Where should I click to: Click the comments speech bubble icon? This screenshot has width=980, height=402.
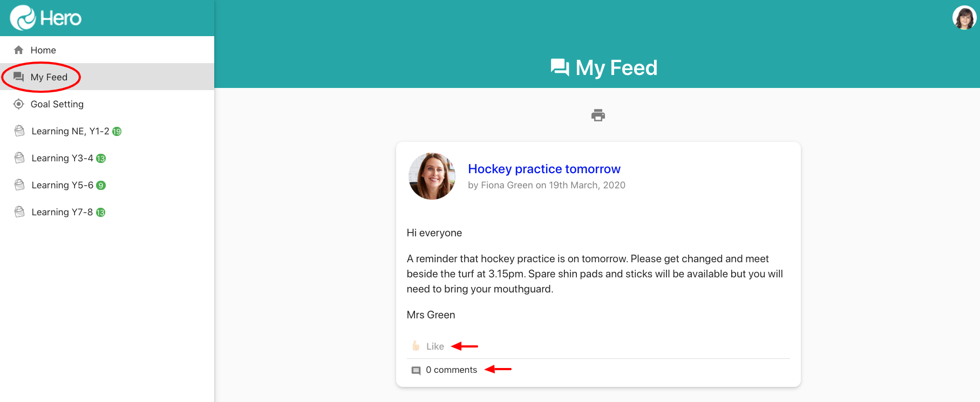(416, 370)
